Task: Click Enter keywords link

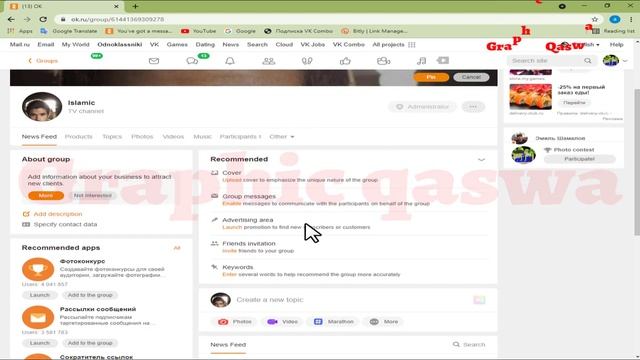Action: click(229, 275)
